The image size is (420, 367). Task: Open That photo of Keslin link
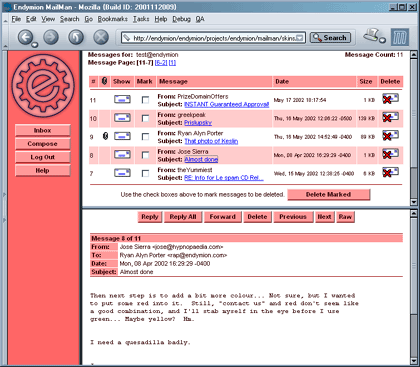(211, 141)
